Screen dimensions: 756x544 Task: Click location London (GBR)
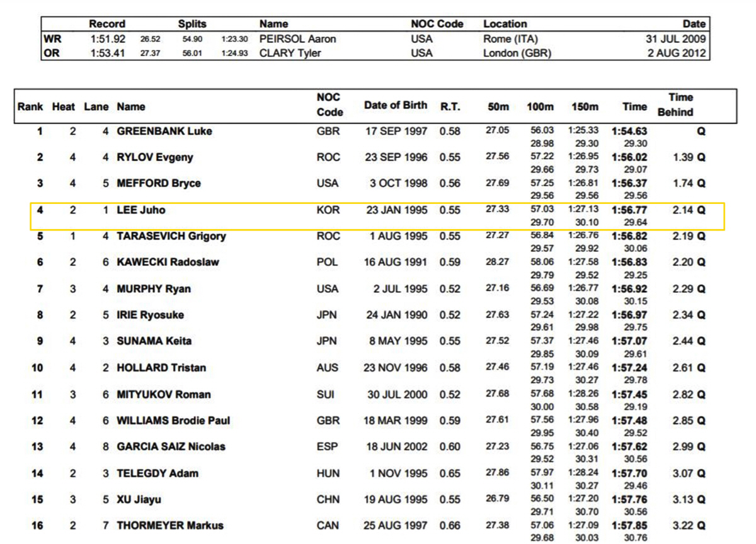click(x=517, y=53)
